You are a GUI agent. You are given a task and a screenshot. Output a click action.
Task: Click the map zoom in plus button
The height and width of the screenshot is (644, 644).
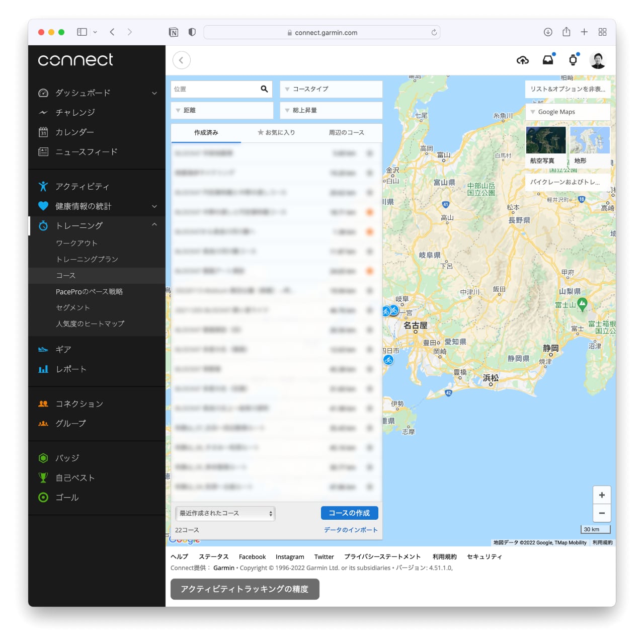click(x=602, y=495)
